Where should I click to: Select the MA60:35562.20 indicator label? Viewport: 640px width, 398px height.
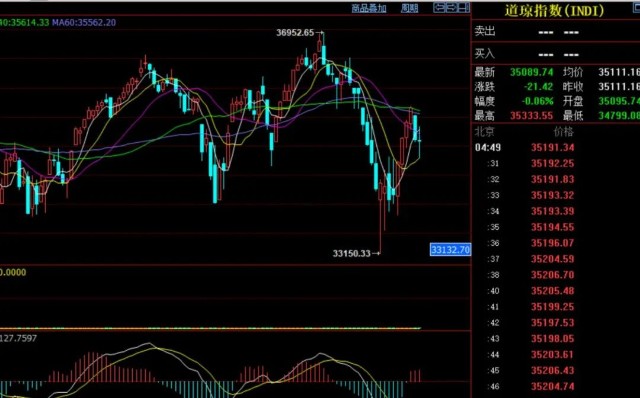[84, 22]
